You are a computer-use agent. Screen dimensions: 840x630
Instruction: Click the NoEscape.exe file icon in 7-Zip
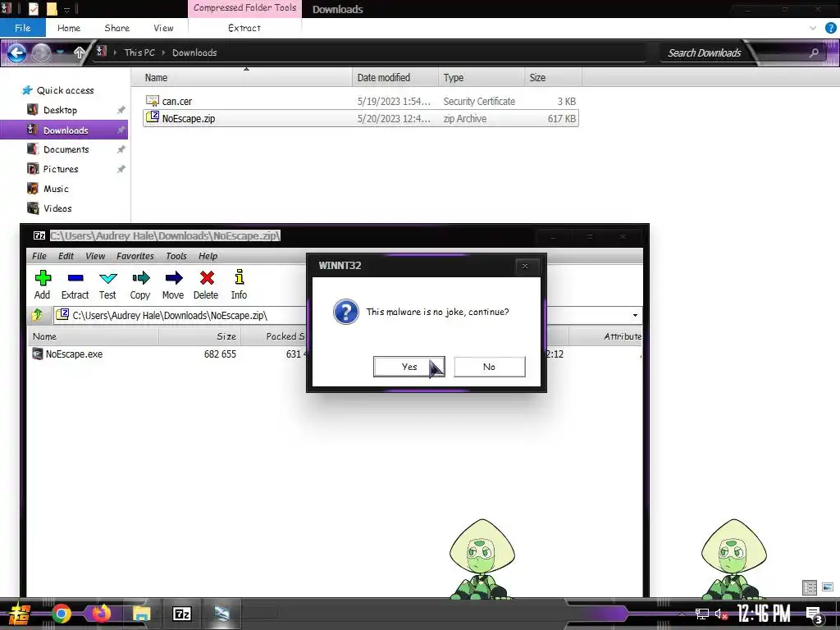[x=38, y=354]
